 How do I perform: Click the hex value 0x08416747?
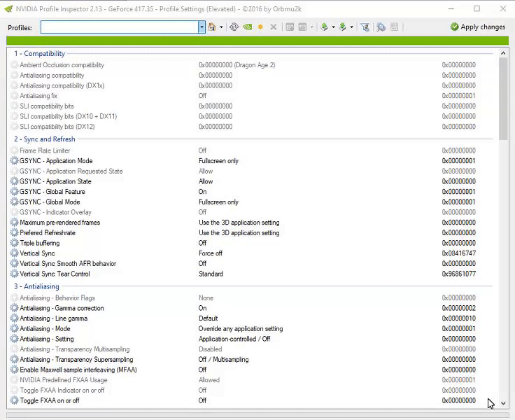coord(459,253)
